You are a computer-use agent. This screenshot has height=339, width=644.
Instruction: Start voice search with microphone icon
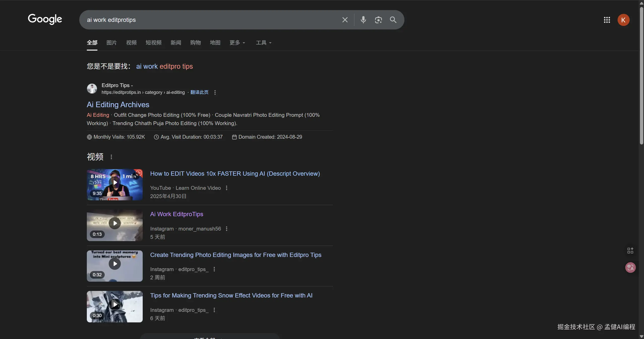[x=363, y=20]
